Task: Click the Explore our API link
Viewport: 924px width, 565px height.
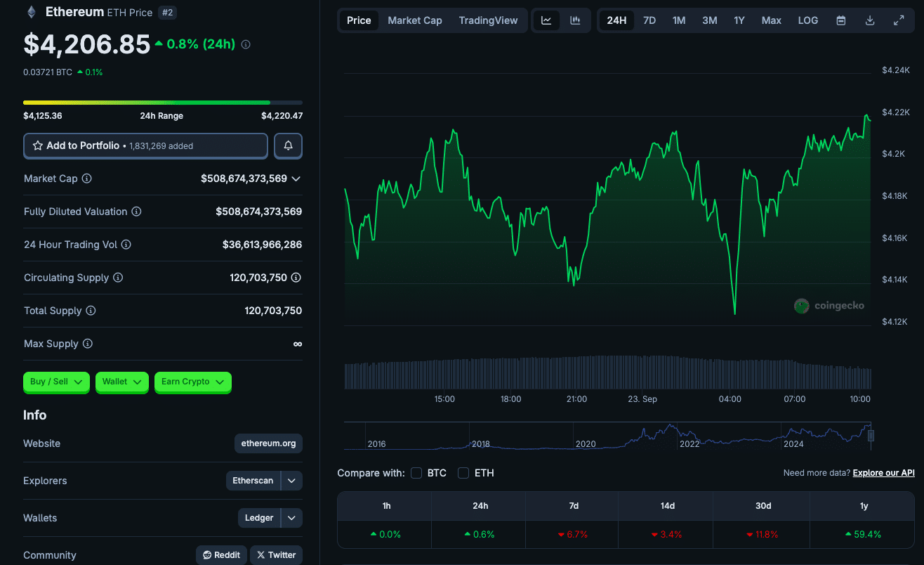Action: click(x=883, y=473)
